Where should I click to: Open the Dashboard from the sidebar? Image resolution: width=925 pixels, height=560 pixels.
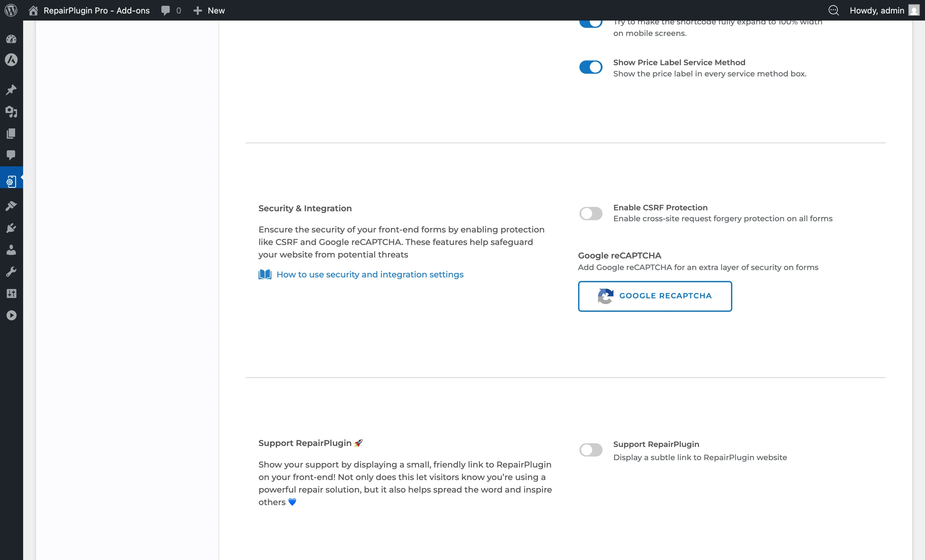11,39
